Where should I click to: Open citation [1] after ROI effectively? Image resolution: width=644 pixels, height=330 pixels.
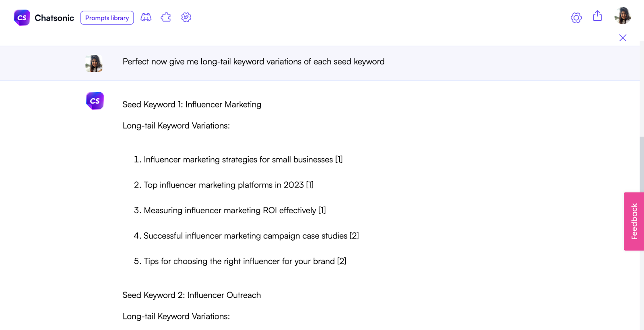tap(322, 210)
